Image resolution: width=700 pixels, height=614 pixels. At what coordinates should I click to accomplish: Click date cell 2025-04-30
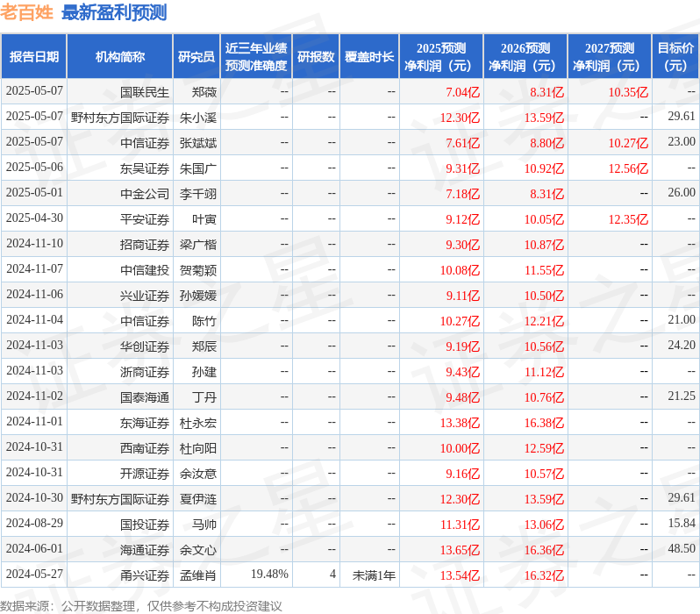(x=34, y=218)
